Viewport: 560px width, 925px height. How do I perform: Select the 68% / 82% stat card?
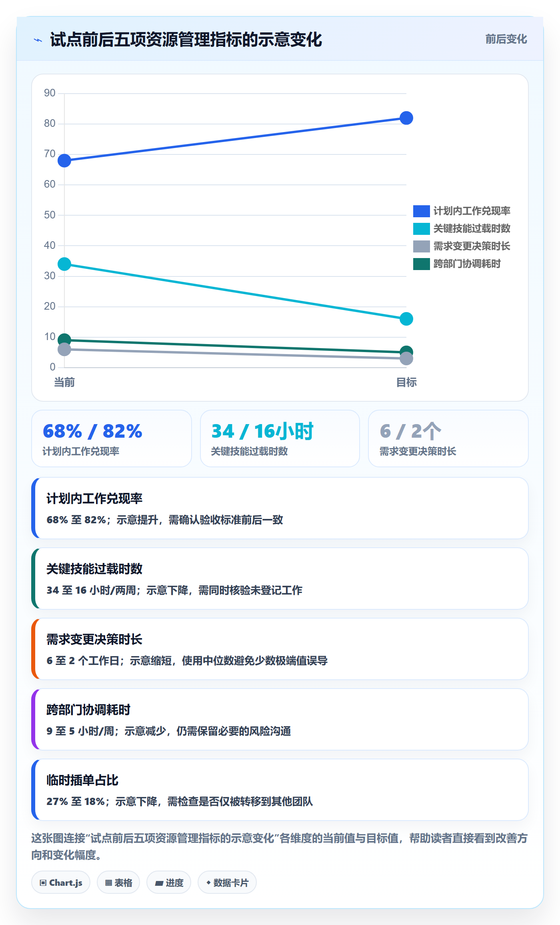pos(112,438)
